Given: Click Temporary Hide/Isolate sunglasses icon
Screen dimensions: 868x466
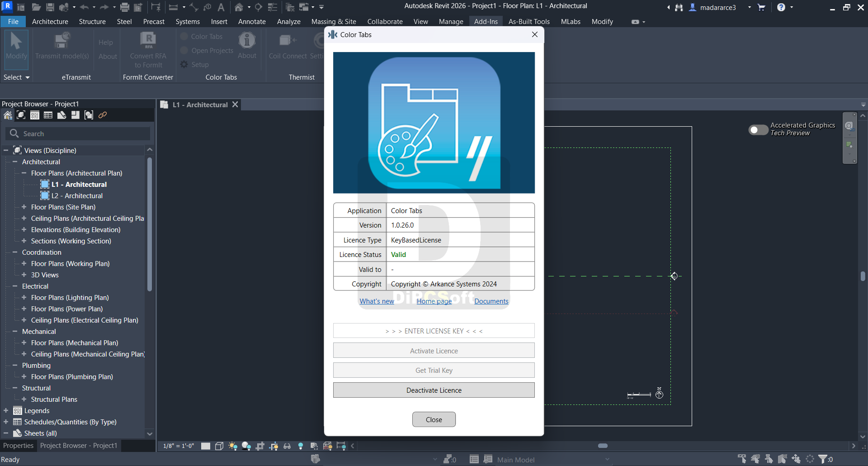Looking at the screenshot, I should 287,446.
